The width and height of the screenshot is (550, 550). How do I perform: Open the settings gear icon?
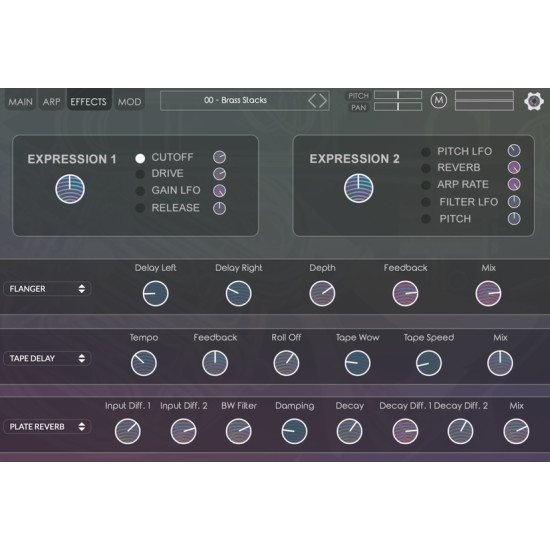click(x=534, y=101)
